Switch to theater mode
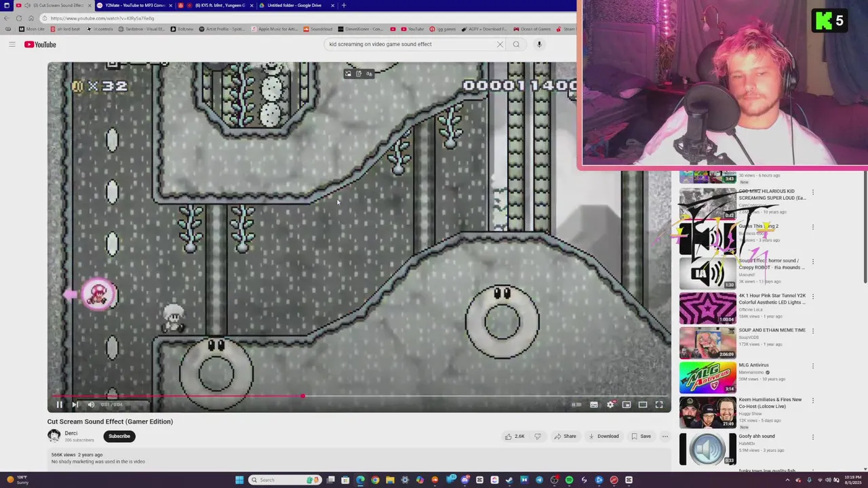Screen dimensions: 868x488 (x=643, y=405)
